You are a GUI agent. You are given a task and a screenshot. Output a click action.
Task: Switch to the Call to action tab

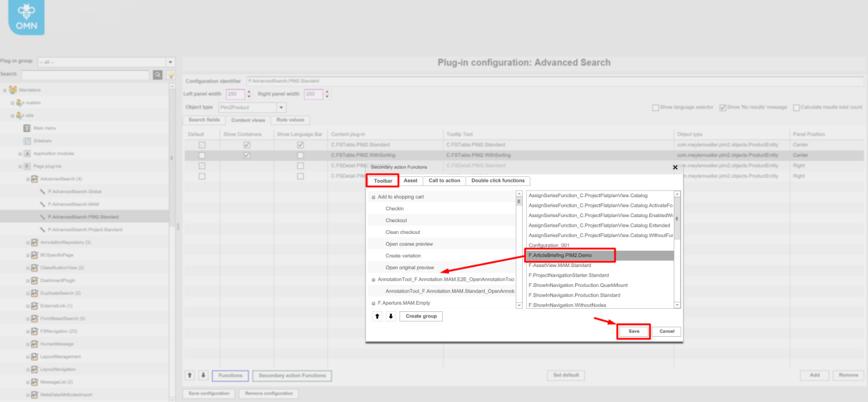point(444,181)
